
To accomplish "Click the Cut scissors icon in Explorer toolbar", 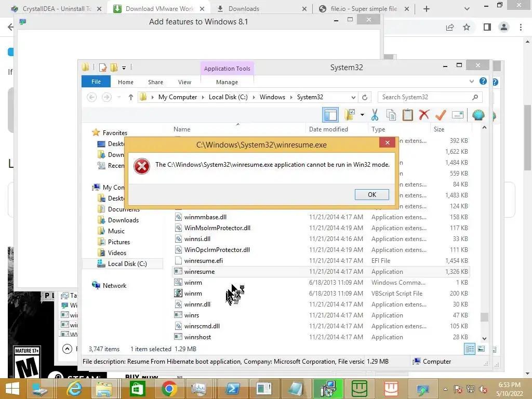I will (375, 115).
